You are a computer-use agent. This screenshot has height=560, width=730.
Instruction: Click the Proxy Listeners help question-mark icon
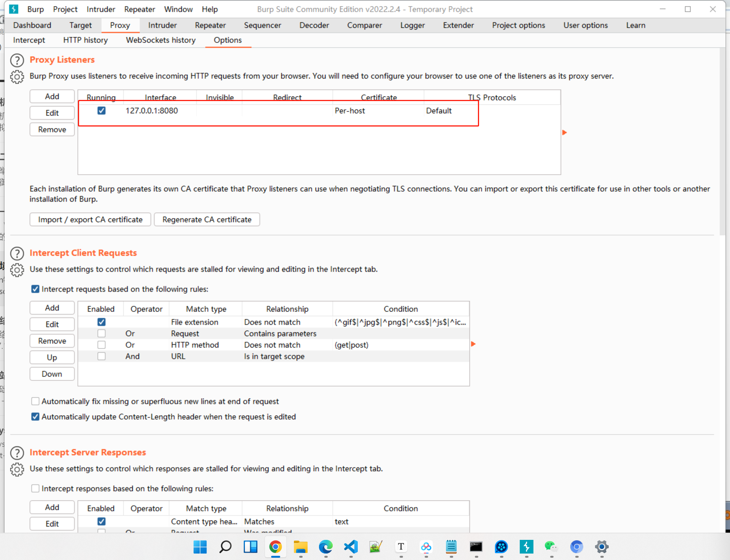pyautogui.click(x=17, y=60)
